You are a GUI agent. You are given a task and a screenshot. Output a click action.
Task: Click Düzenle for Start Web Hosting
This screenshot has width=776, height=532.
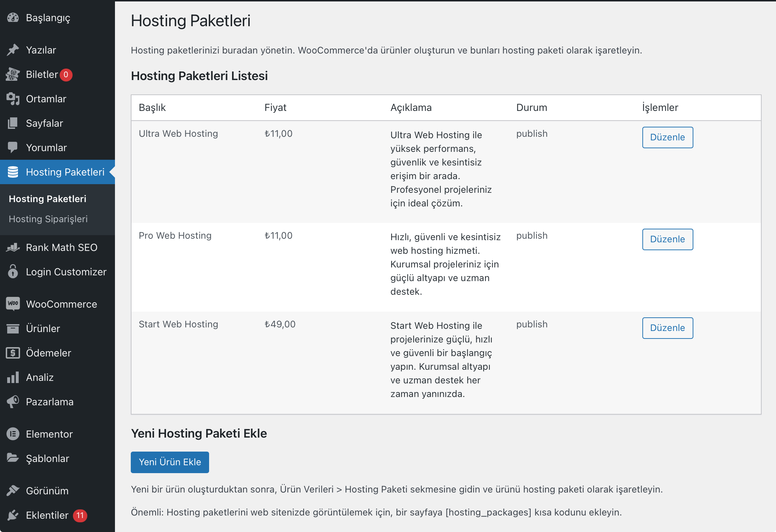point(668,328)
